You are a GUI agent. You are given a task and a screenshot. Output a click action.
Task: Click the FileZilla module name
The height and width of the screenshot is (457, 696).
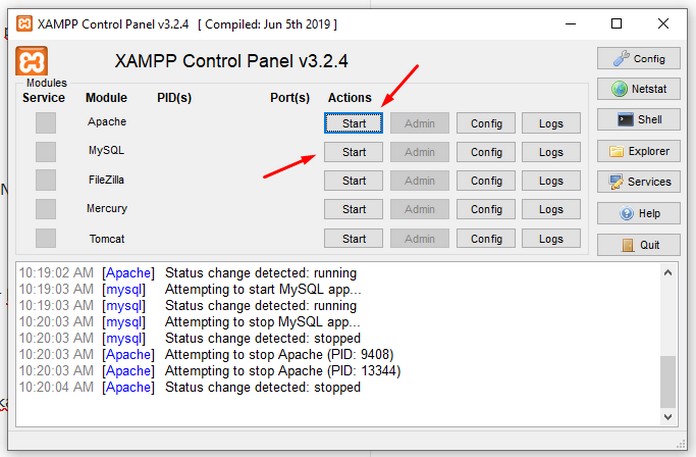107,180
